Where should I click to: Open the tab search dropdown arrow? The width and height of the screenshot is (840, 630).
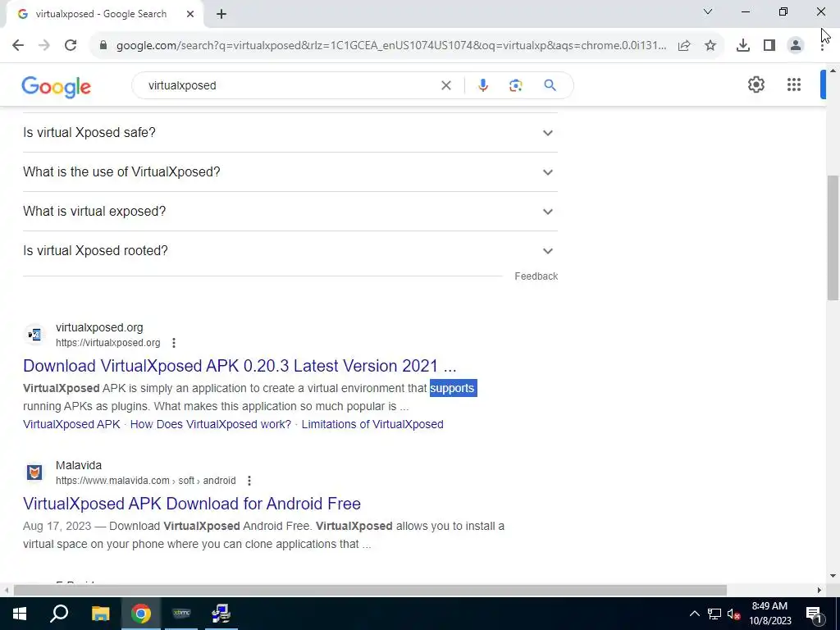708,11
